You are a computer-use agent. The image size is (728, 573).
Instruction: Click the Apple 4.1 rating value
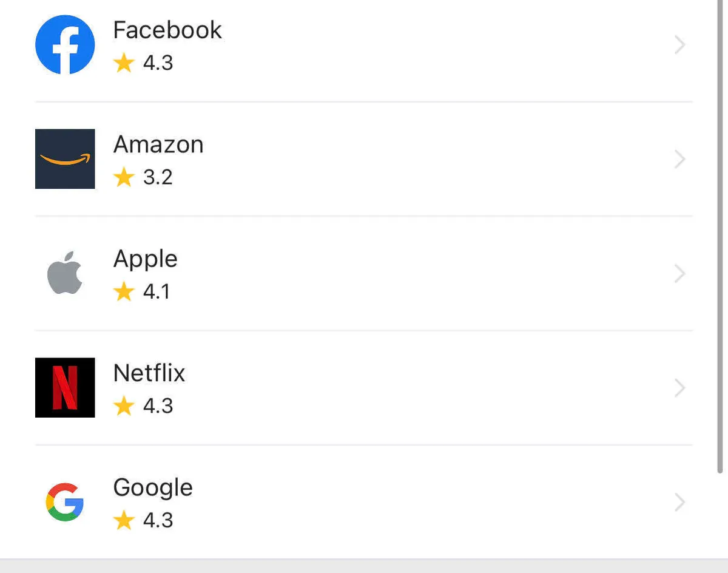(157, 292)
